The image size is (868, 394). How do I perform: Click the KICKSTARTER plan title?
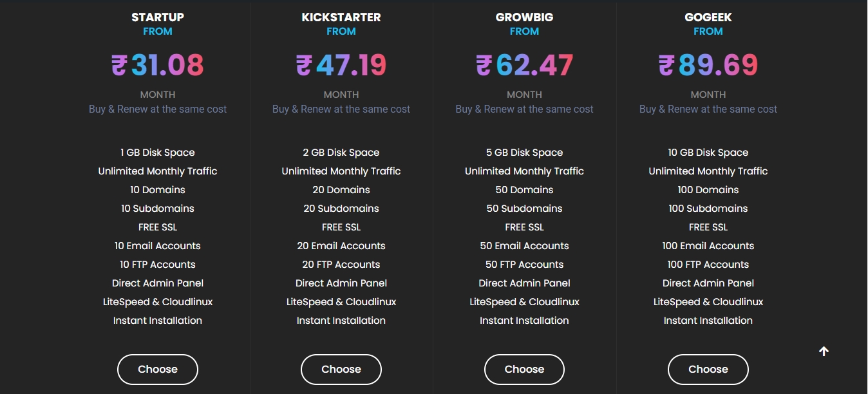point(341,17)
